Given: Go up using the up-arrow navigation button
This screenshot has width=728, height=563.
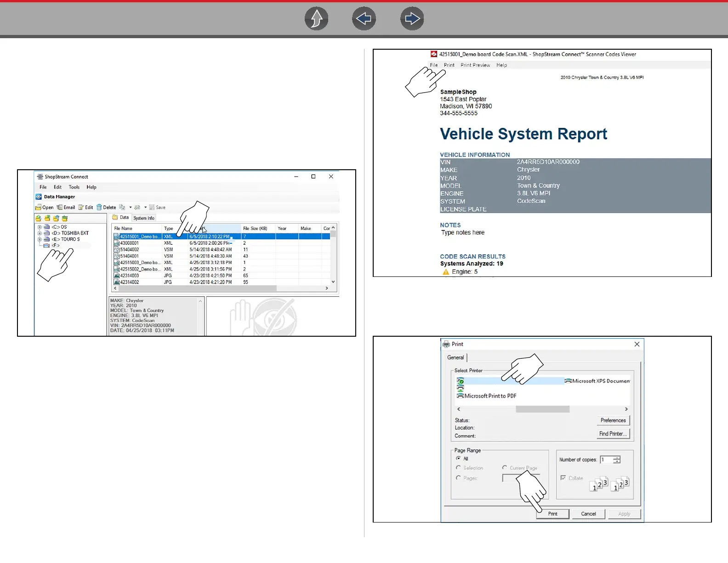Looking at the screenshot, I should point(317,19).
